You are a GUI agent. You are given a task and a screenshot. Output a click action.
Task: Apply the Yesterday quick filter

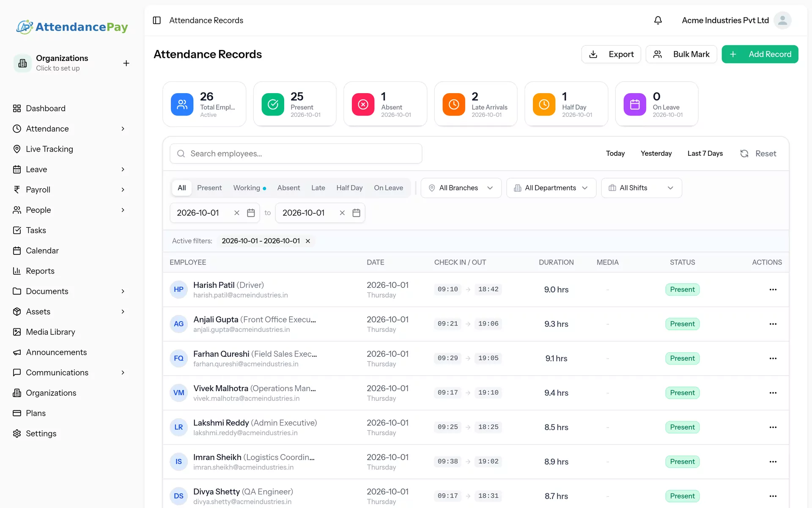[x=656, y=154]
